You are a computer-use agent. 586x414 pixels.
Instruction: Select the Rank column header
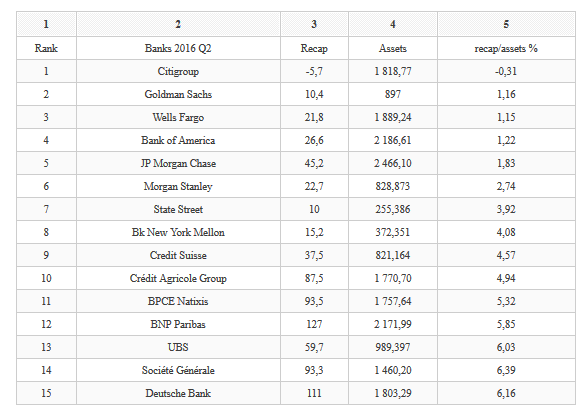46,48
